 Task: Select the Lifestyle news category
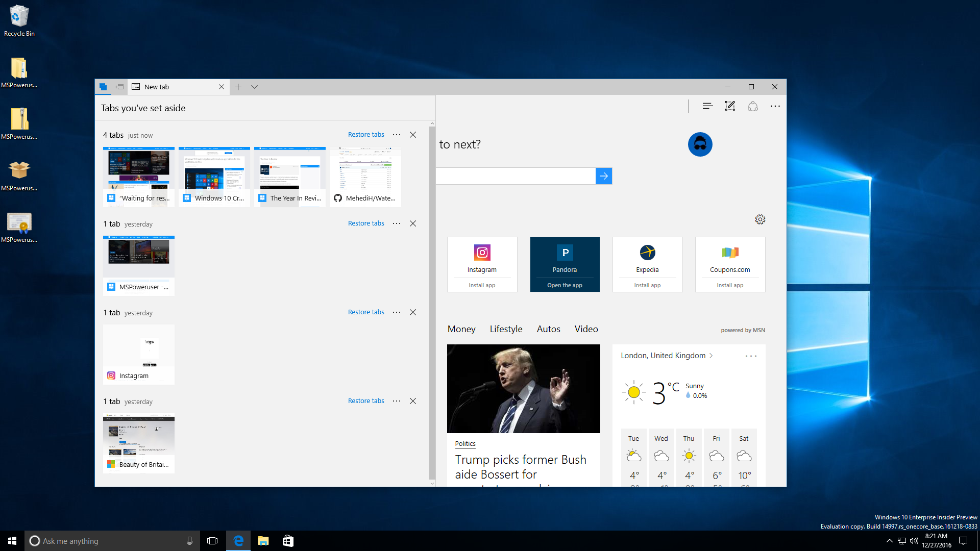tap(506, 329)
